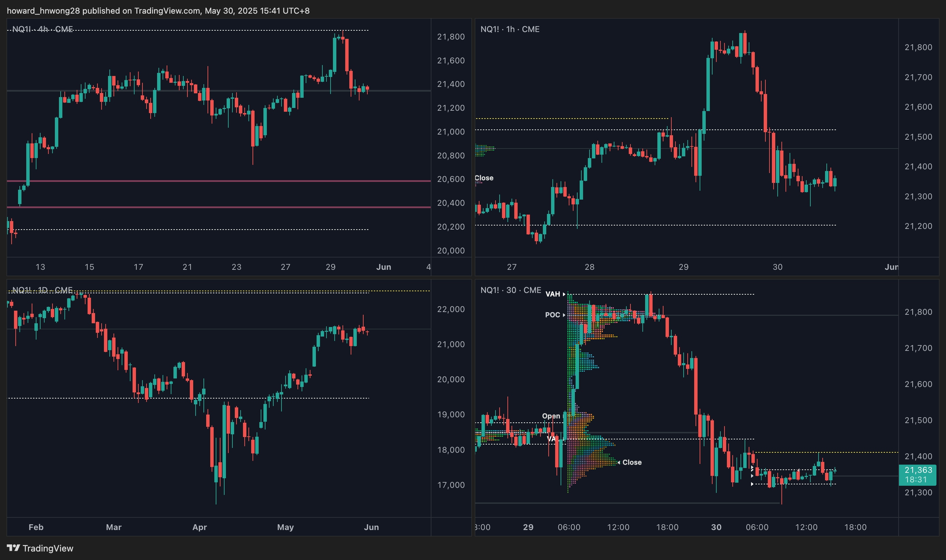The image size is (946, 560).
Task: Click the 21,800 price label on 4h chart
Action: pyautogui.click(x=451, y=36)
